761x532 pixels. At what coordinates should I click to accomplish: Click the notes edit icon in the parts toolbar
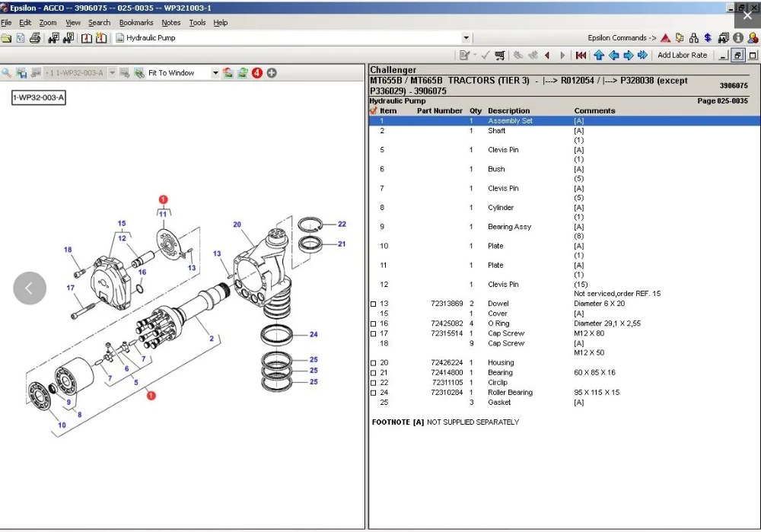tap(464, 56)
